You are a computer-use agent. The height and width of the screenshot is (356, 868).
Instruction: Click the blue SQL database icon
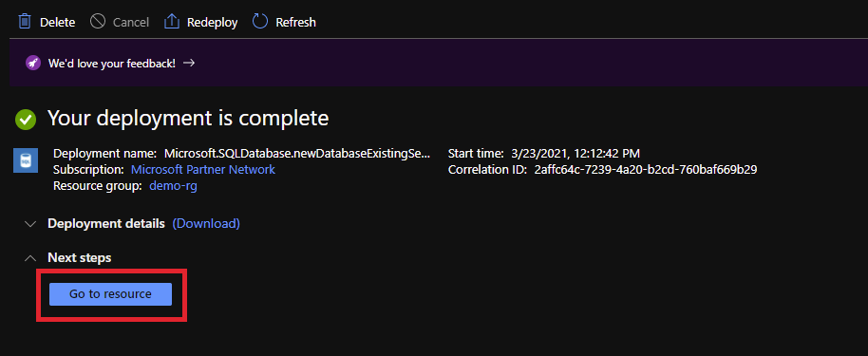[x=26, y=160]
